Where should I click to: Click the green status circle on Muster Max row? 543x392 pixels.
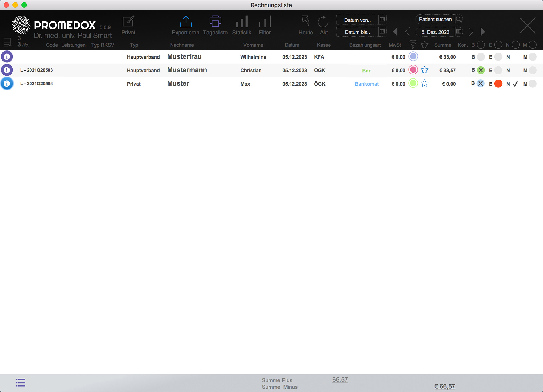pyautogui.click(x=413, y=83)
